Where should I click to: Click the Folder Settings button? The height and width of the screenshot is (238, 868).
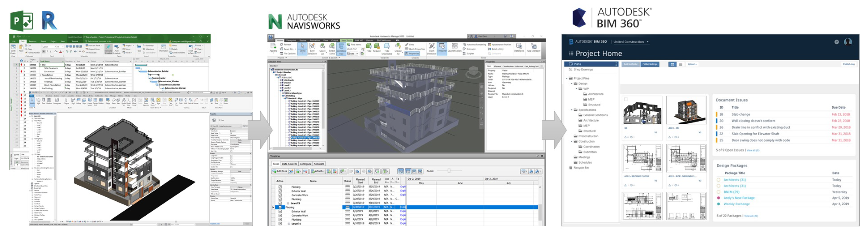650,64
